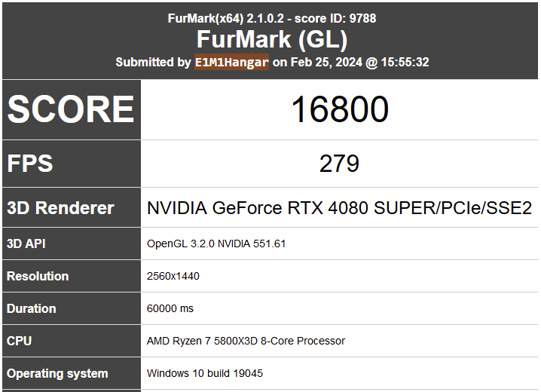This screenshot has width=541, height=392.
Task: Click the submission date Feb 25, 2024 text
Action: click(326, 62)
